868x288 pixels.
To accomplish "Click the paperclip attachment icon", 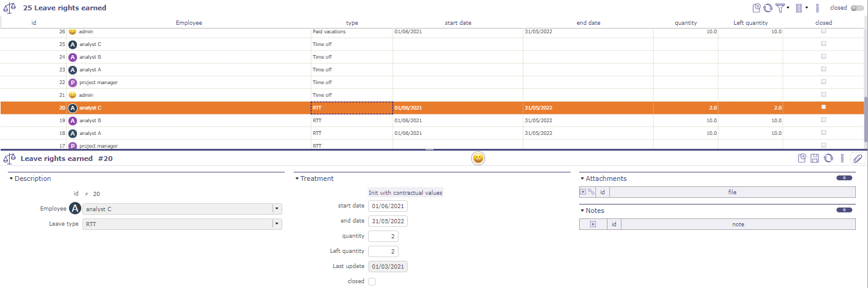I will [x=857, y=159].
